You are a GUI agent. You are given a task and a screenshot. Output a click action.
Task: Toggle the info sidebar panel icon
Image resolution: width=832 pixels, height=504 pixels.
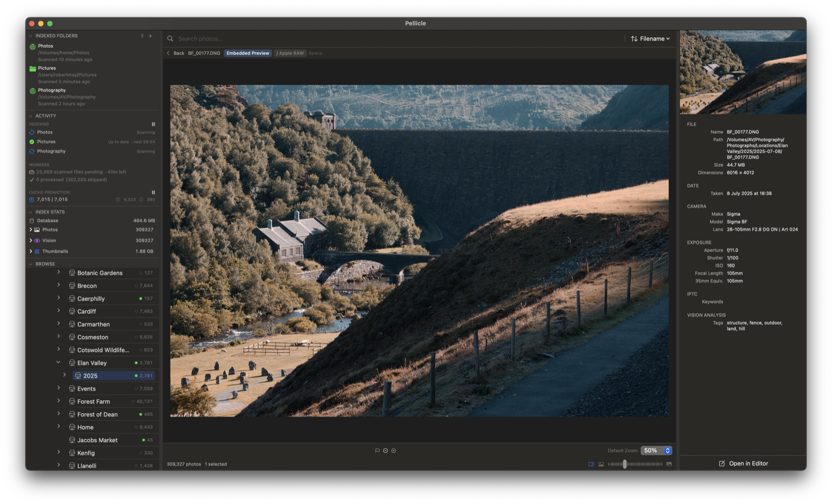(591, 464)
